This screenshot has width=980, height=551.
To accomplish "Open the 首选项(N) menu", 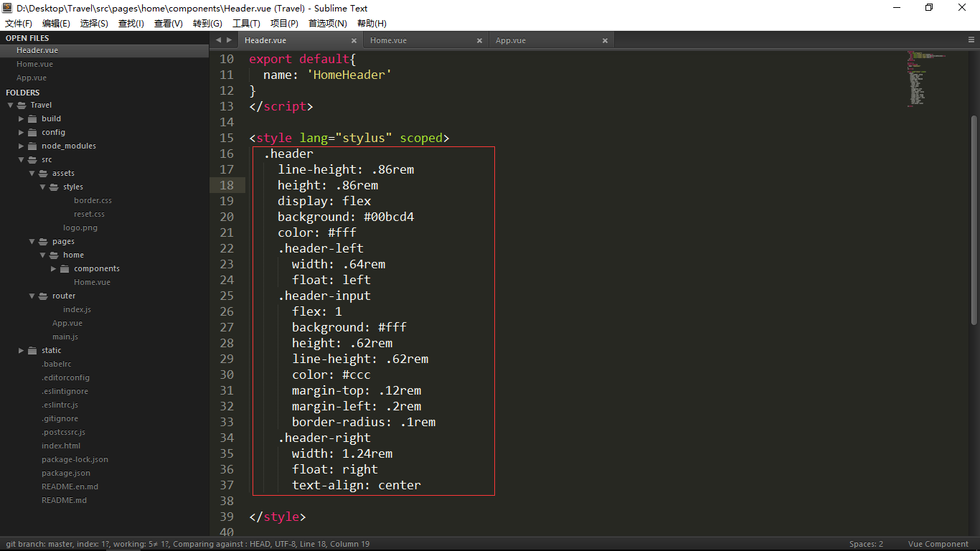I will pos(328,24).
